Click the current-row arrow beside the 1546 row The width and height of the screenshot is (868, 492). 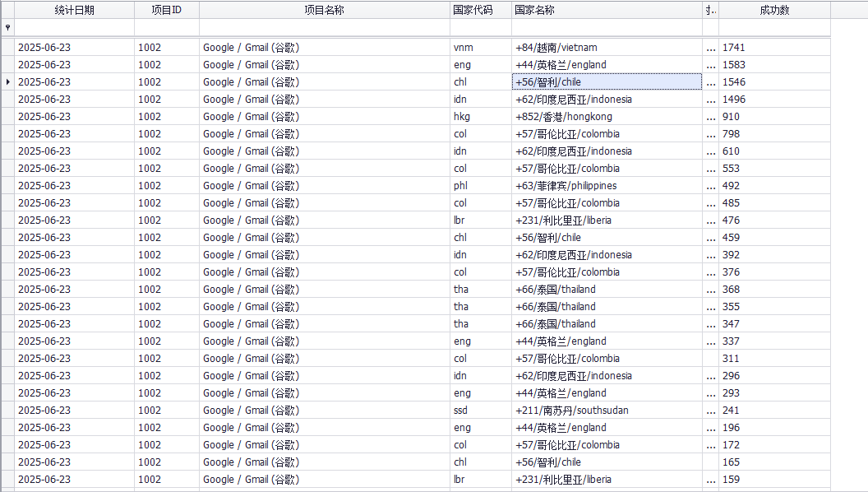(x=7, y=82)
